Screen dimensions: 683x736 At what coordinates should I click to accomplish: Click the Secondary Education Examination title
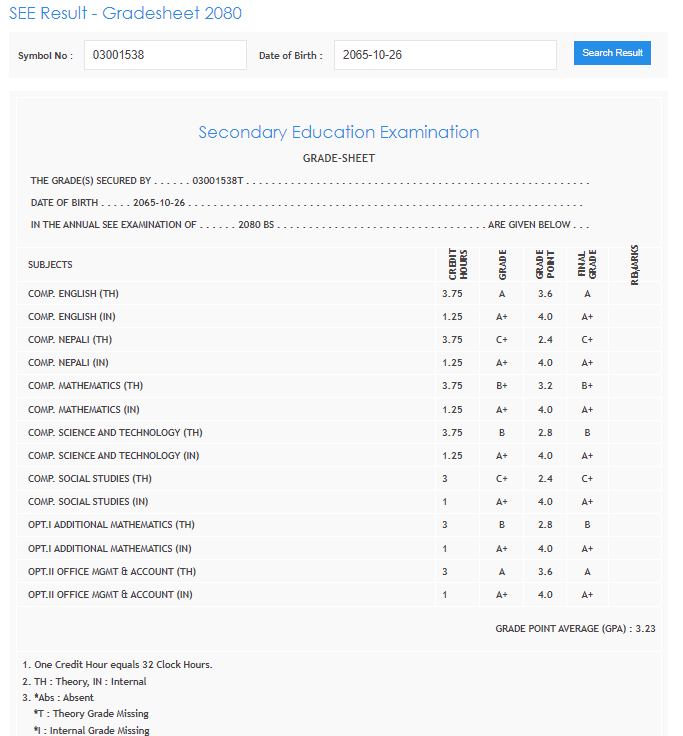[x=338, y=132]
